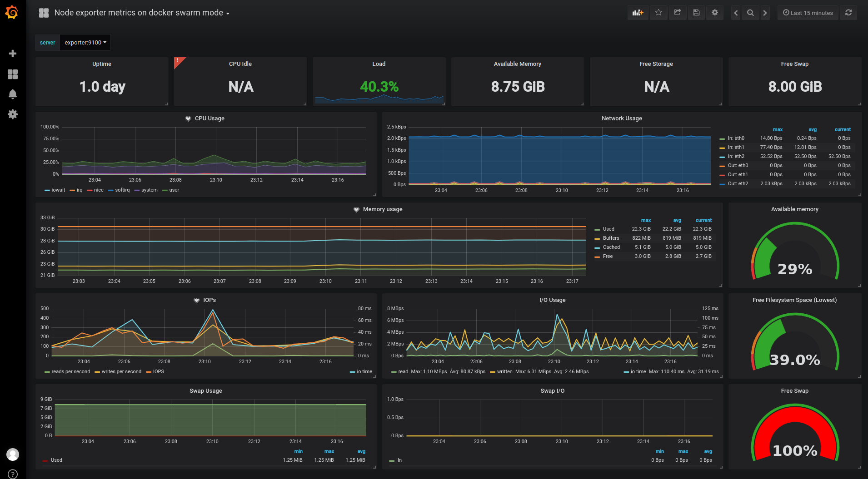Click the Buffers color swatch in Memory legend
868x479 pixels.
point(597,239)
